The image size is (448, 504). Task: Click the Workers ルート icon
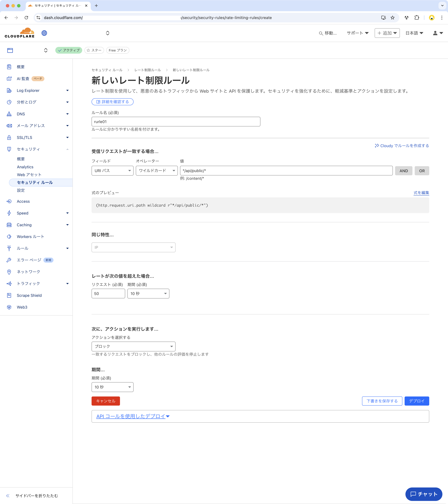click(9, 237)
